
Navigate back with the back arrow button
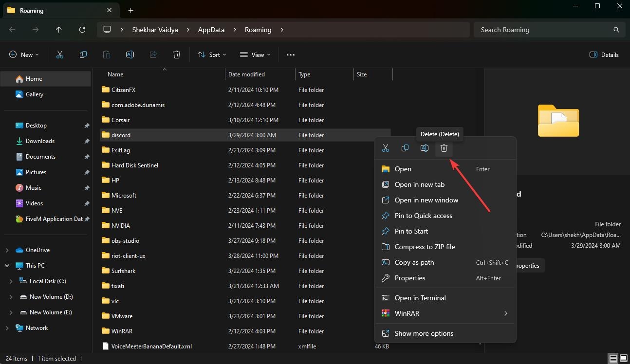(12, 30)
